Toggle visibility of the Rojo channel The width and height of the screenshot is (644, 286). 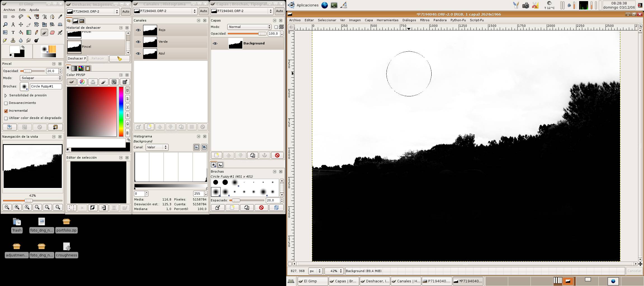(138, 30)
